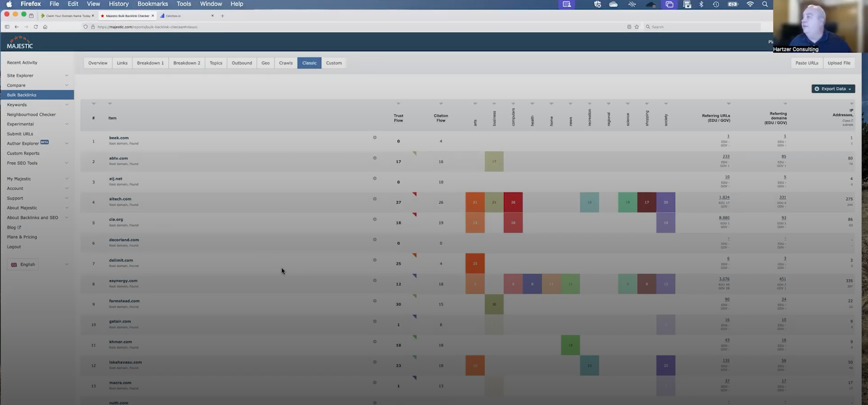Switch to the Overview tab
Viewport: 868px width, 405px height.
pyautogui.click(x=98, y=63)
